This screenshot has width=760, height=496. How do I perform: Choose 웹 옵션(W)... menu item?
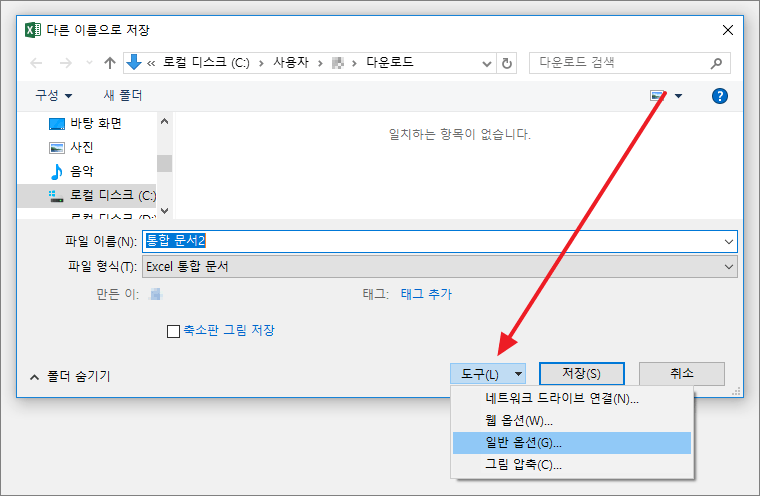tap(572, 420)
